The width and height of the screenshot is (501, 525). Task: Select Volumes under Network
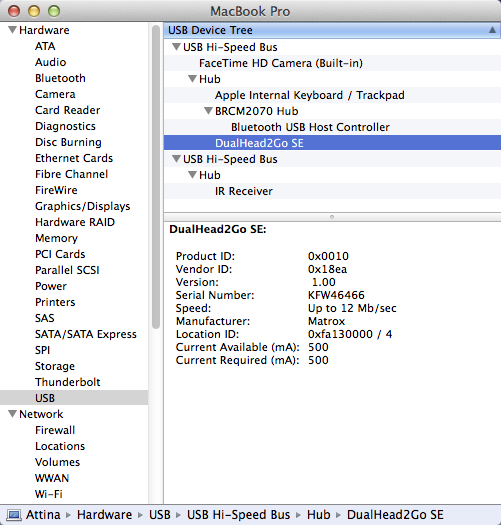click(x=58, y=462)
